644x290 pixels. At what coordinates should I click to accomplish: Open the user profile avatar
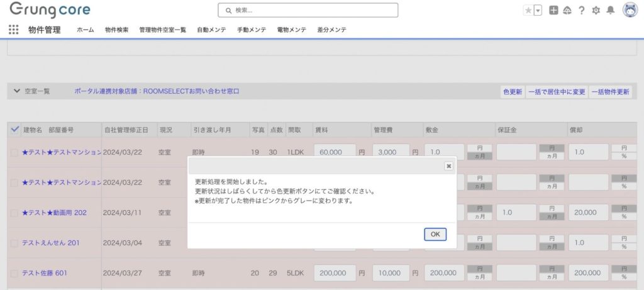(x=630, y=10)
